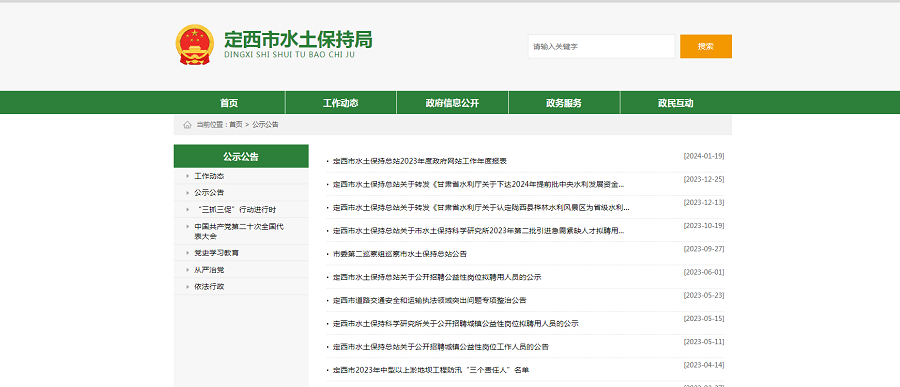The image size is (900, 387).
Task: Open the 淤地坝工程防汛 "三个责任人" list
Action: point(430,370)
